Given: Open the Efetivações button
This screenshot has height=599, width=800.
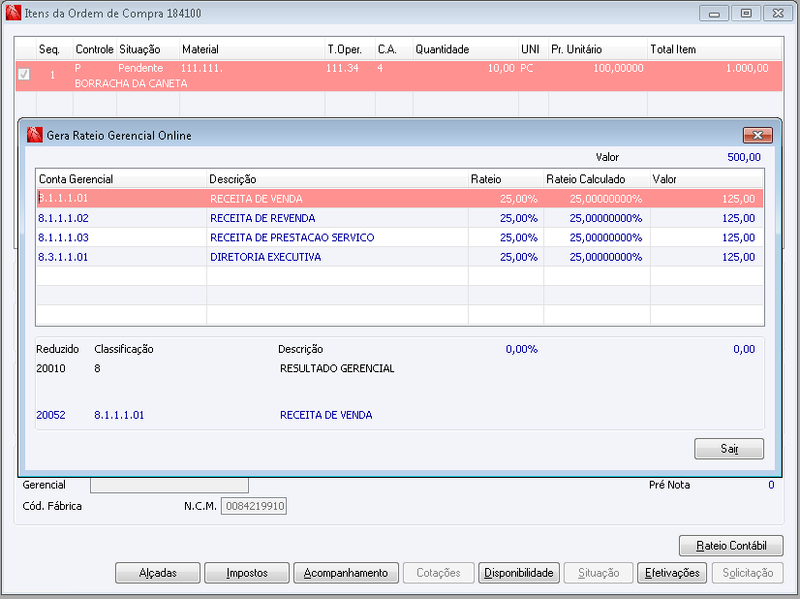Looking at the screenshot, I should [672, 572].
